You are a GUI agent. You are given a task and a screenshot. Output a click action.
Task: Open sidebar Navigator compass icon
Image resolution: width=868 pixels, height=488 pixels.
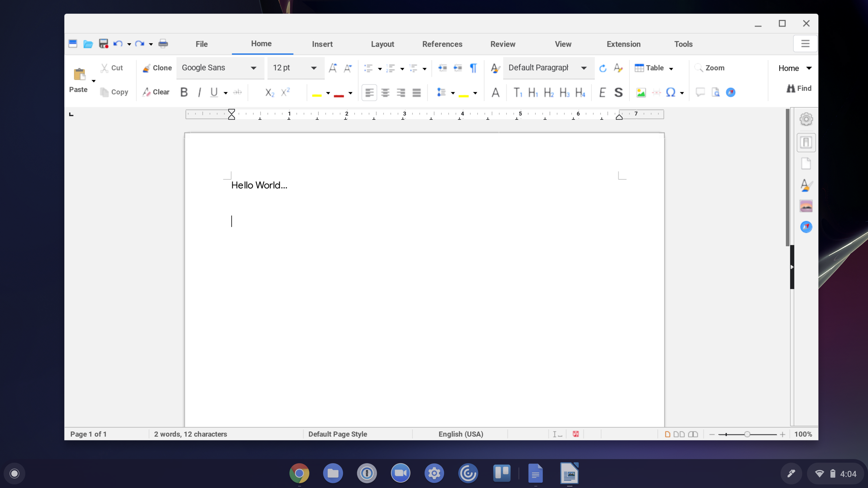pos(806,227)
